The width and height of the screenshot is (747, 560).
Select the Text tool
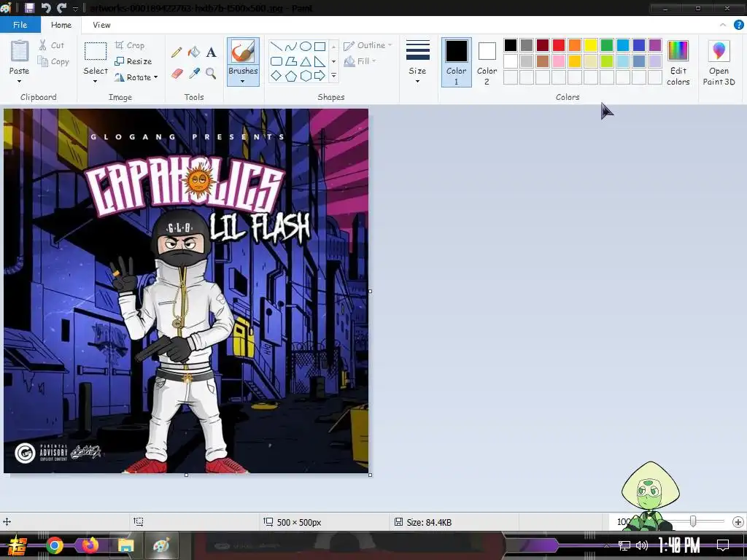click(x=211, y=52)
